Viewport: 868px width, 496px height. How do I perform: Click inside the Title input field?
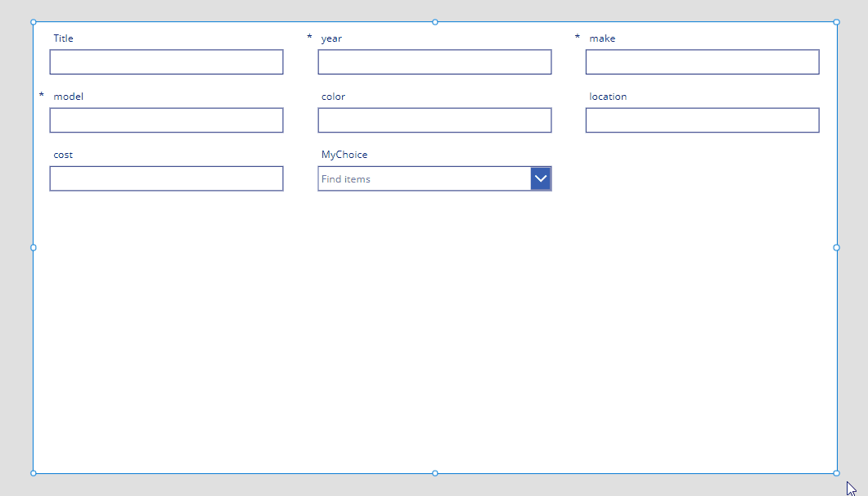(166, 61)
